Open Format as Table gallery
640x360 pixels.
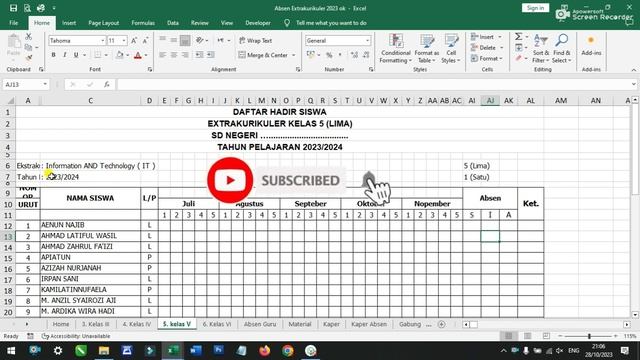[x=427, y=49]
